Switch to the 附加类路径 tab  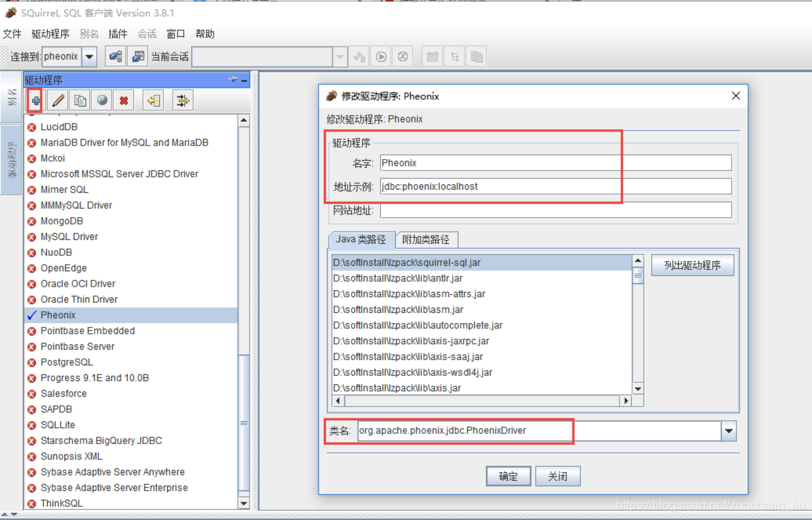pyautogui.click(x=426, y=240)
